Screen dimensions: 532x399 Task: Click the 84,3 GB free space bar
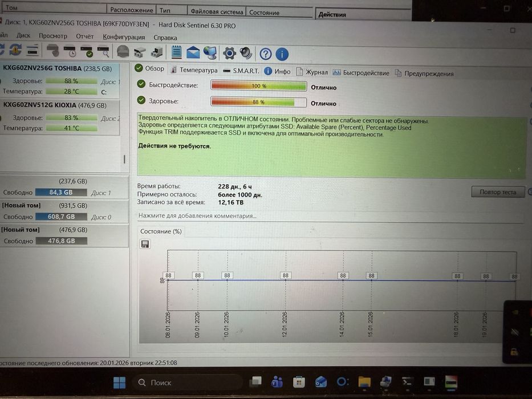pos(61,193)
